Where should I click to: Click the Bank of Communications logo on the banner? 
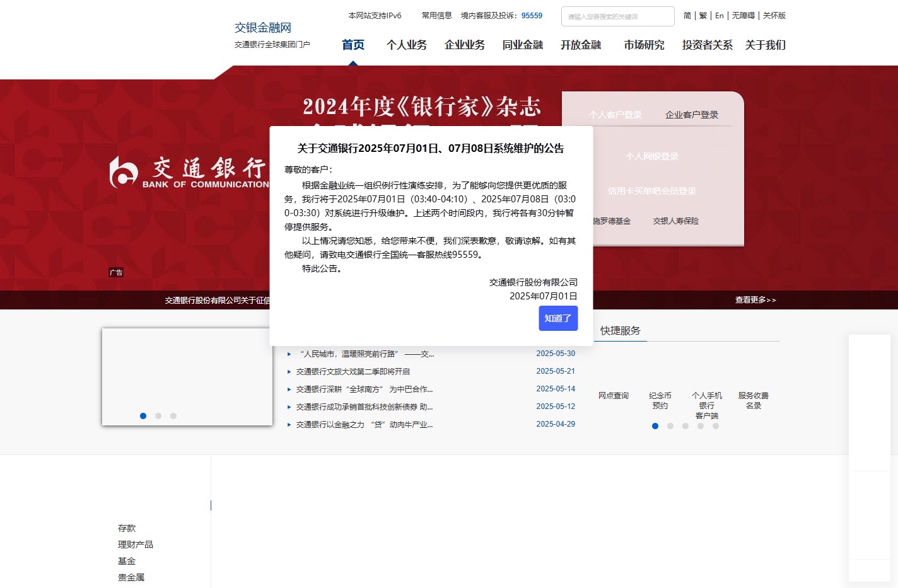[189, 173]
